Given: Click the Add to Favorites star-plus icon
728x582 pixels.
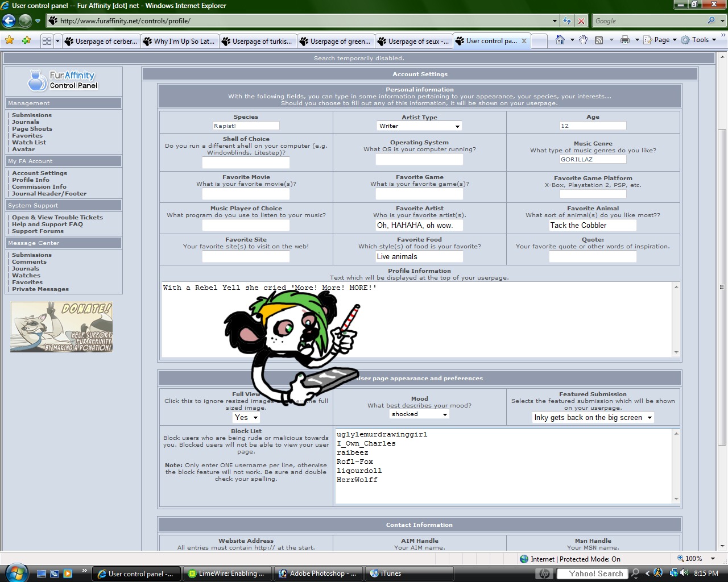Looking at the screenshot, I should [x=26, y=40].
